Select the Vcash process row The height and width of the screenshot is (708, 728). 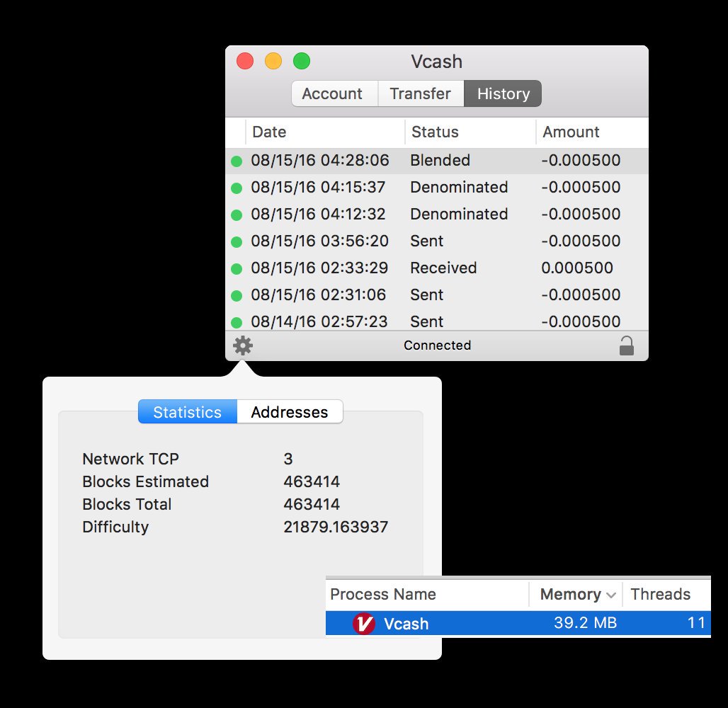coord(518,623)
